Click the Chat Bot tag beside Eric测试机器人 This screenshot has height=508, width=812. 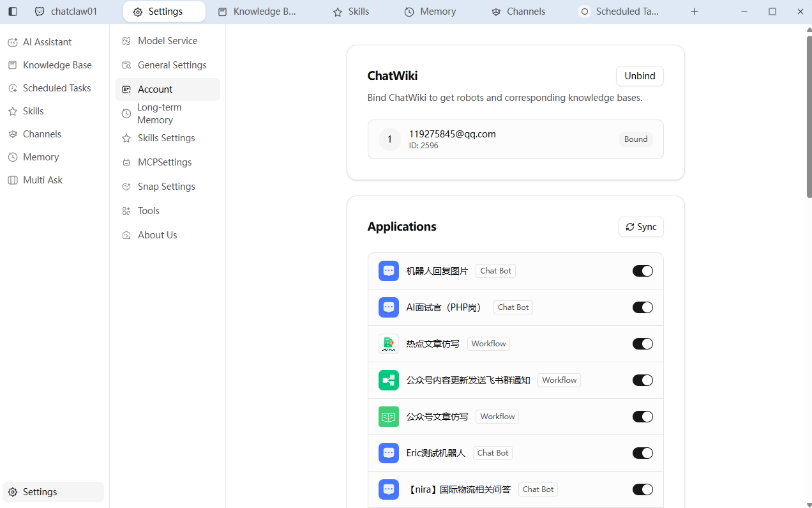coord(493,453)
